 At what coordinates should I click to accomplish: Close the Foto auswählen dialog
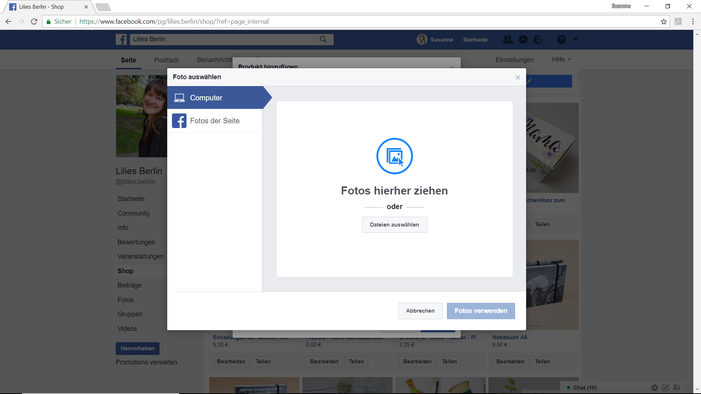(518, 77)
